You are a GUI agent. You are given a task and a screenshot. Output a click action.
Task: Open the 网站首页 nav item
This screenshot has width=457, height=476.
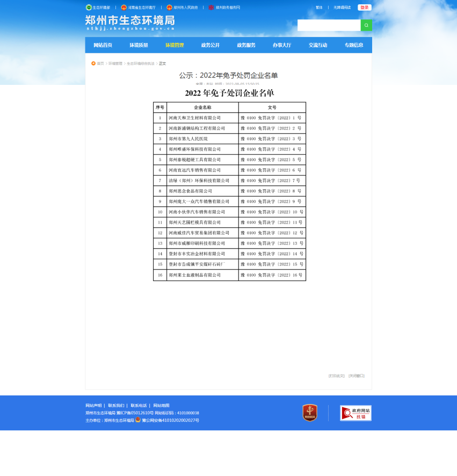click(x=103, y=45)
